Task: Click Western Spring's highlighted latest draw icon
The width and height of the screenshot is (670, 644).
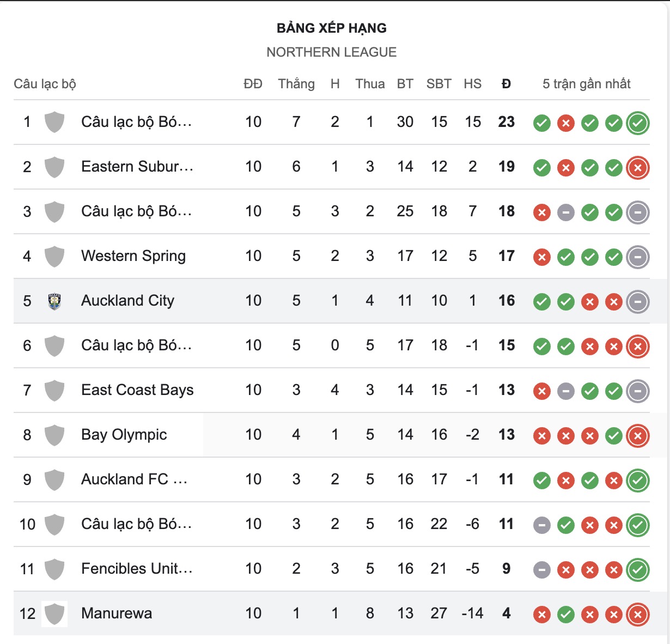Action: (638, 257)
